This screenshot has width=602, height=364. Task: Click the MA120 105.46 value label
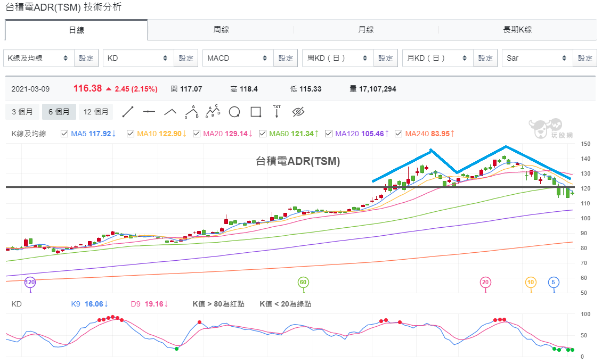(x=362, y=134)
